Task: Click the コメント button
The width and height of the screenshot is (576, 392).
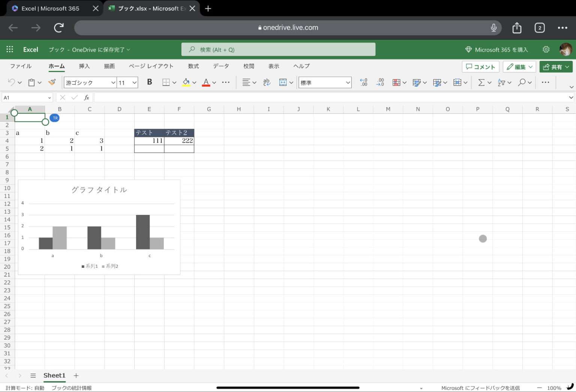Action: click(x=480, y=67)
